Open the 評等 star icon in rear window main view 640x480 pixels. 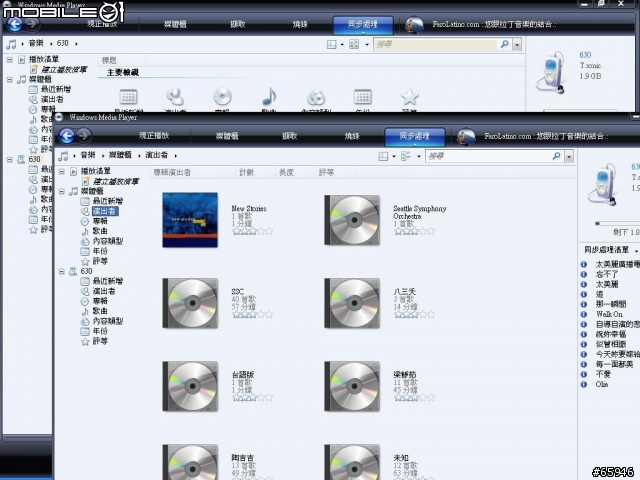tap(409, 97)
